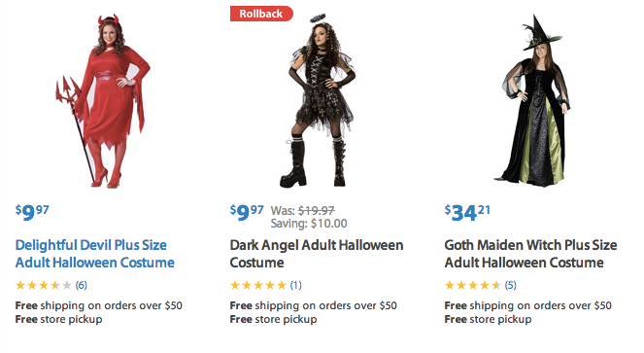The height and width of the screenshot is (353, 644).
Task: Open Delightful Devil Plus Size costume title link
Action: (95, 254)
